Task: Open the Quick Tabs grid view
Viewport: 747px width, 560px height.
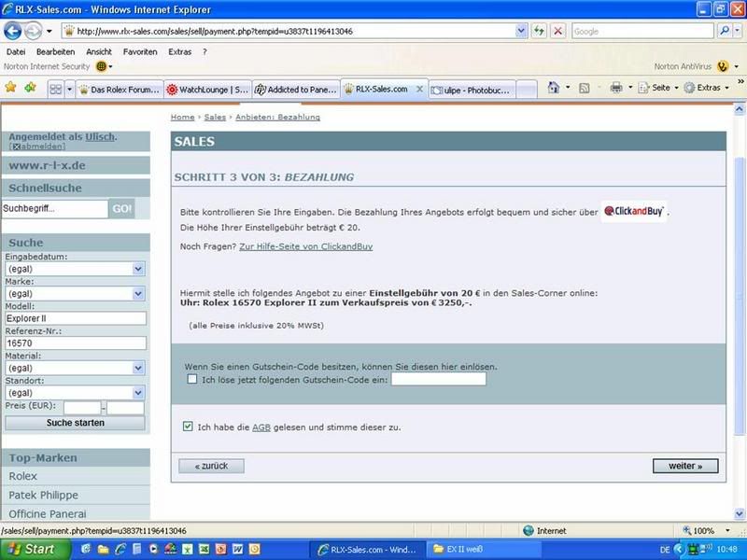Action: (x=56, y=89)
